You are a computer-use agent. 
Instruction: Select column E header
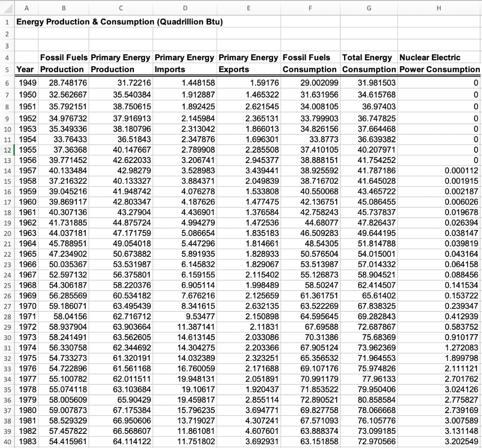coord(249,8)
